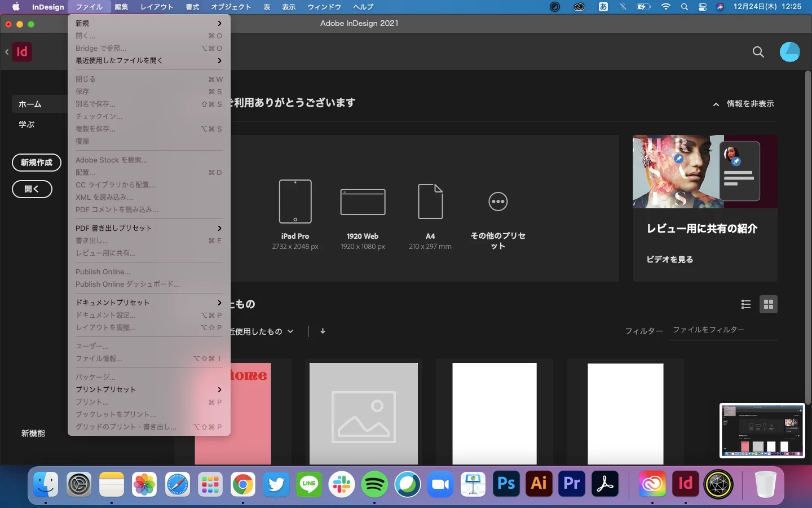Image resolution: width=812 pixels, height=508 pixels.
Task: Expand プリントプリセット submenu
Action: point(149,389)
